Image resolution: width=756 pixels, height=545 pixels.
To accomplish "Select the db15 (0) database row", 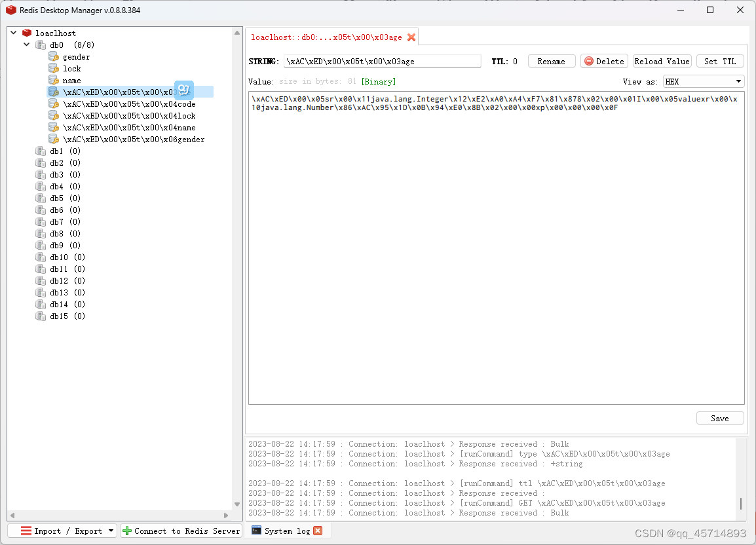I will pyautogui.click(x=67, y=316).
